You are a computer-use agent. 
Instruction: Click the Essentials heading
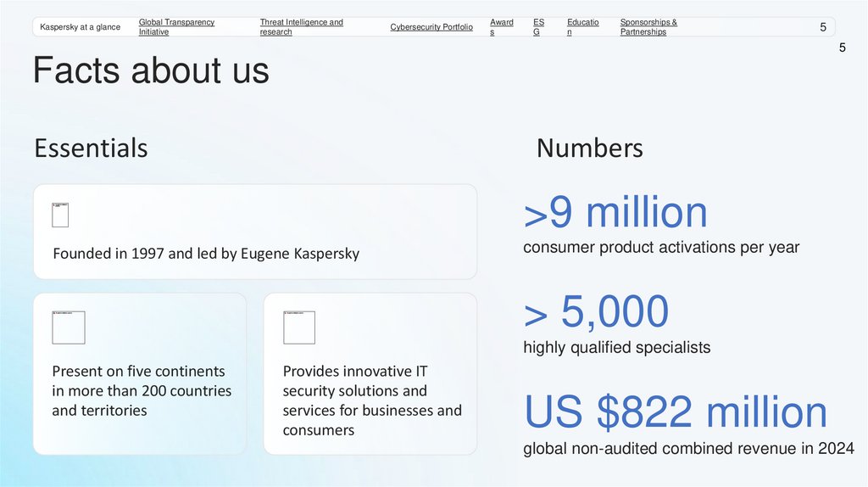[91, 148]
